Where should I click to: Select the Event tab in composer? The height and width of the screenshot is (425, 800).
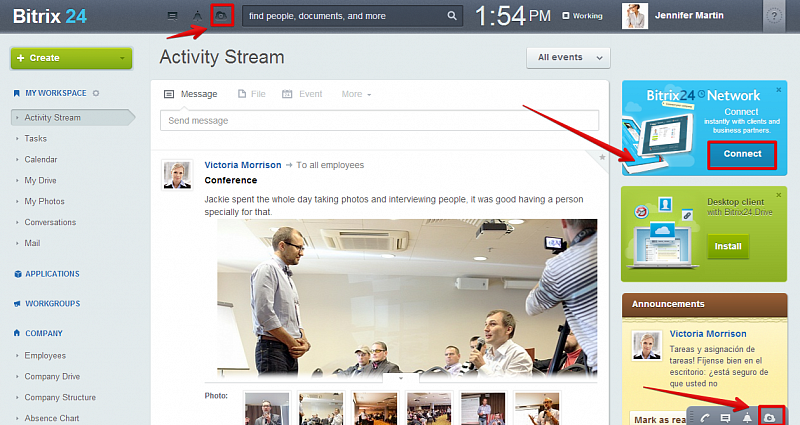[302, 94]
